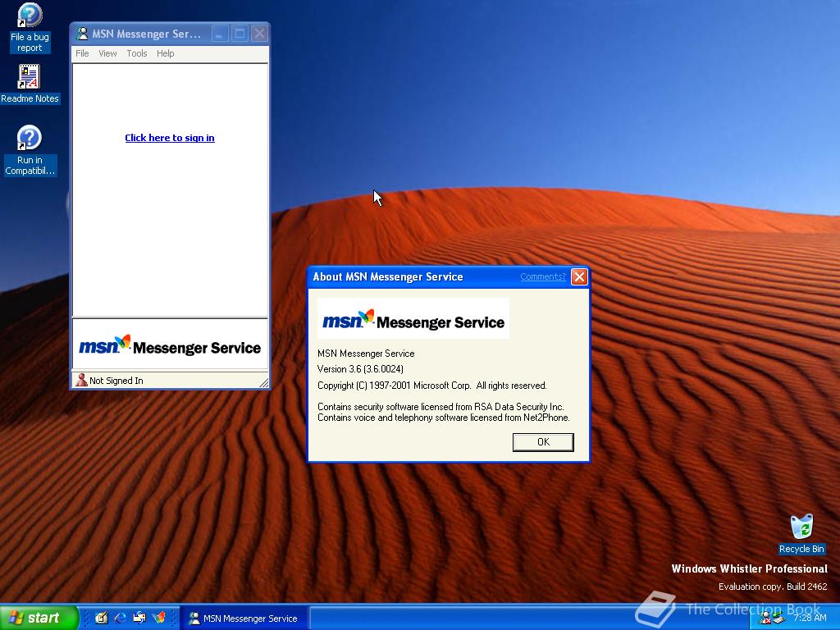
Task: Click the 7:28 AM taskbar clock
Action: pos(810,619)
